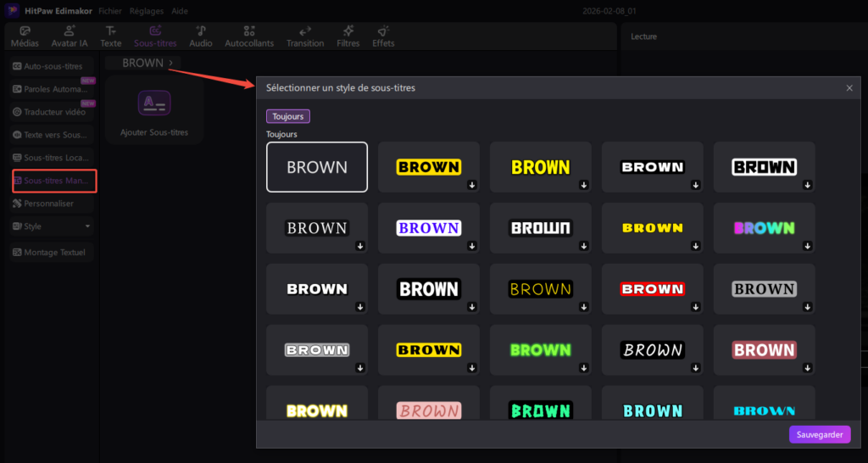Screen dimensions: 868x463
Task: Click the Ajouter Sous-titres icon
Action: (154, 103)
